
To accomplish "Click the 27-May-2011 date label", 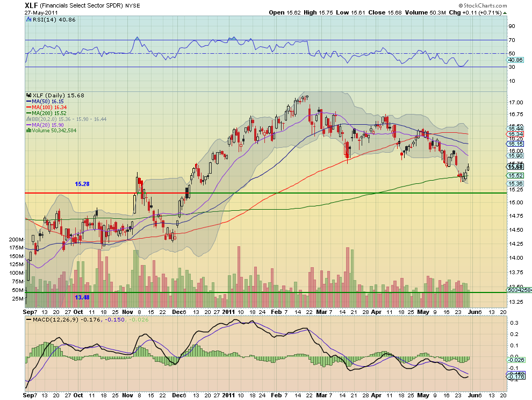I will point(41,13).
